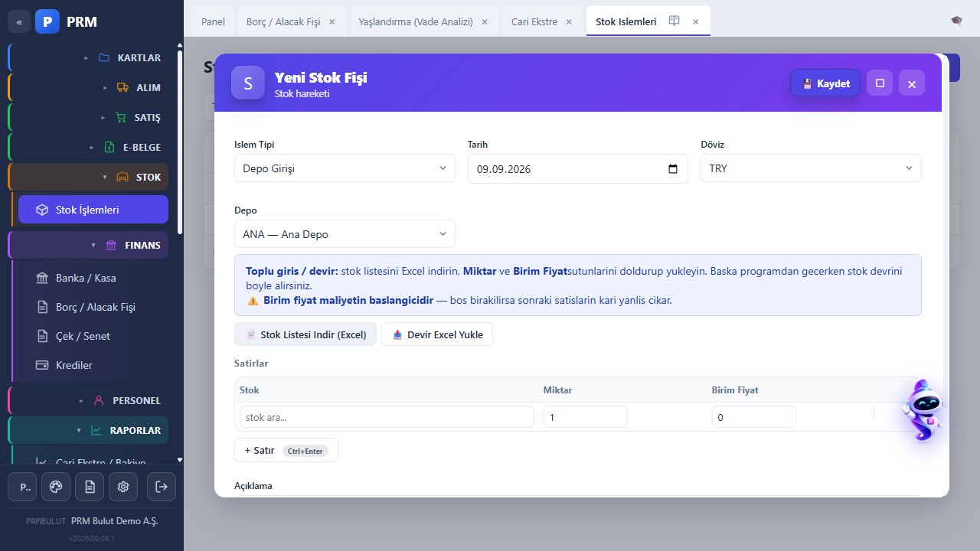The height and width of the screenshot is (551, 980).
Task: Expand the PERSONEL menu group
Action: (88, 400)
